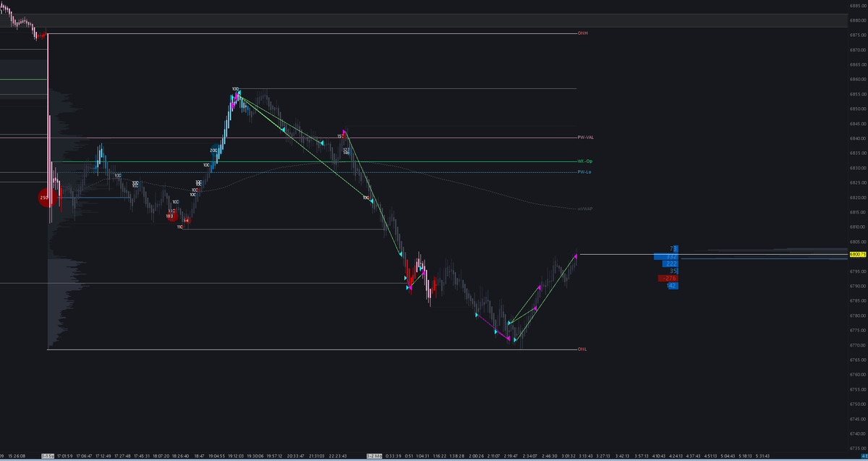Click 6860.00 on the price axis

858,79
